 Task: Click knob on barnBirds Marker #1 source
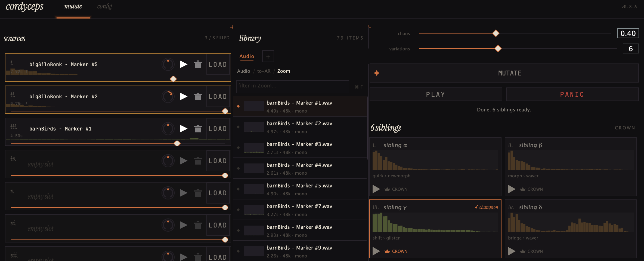(168, 129)
